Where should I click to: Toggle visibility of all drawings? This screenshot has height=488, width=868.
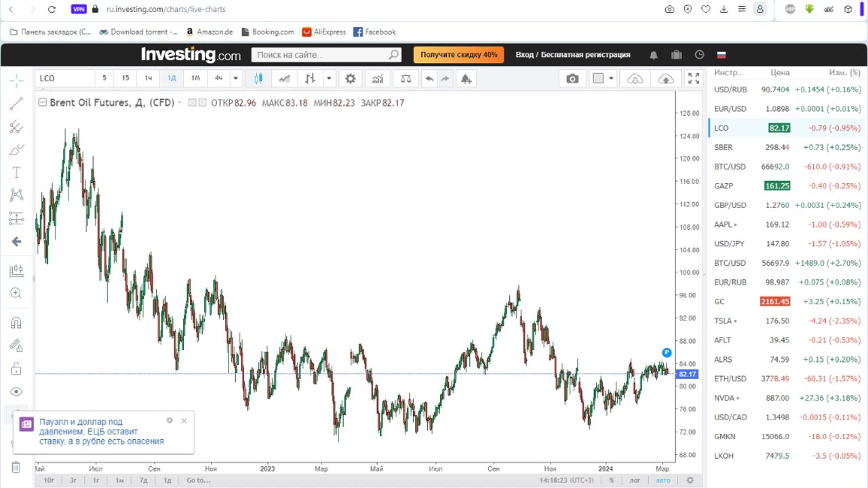coord(16,392)
